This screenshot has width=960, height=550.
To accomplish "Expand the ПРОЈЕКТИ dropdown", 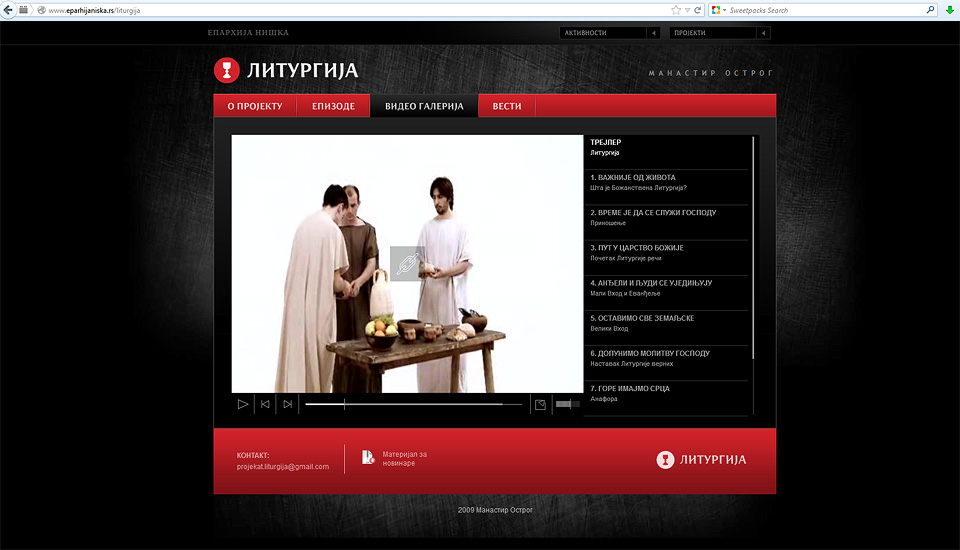I will click(764, 33).
